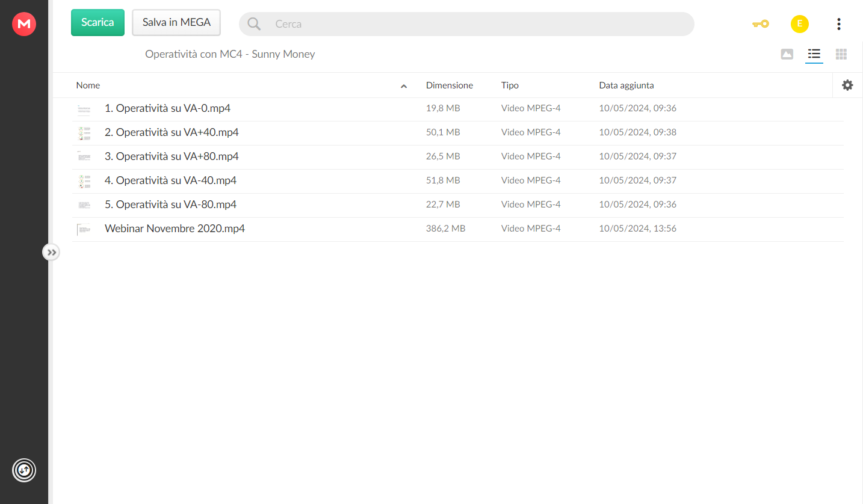Viewport: 863px width, 504px height.
Task: Click thumbnail of 1. Operatività su VA-0.mp4
Action: (x=84, y=109)
